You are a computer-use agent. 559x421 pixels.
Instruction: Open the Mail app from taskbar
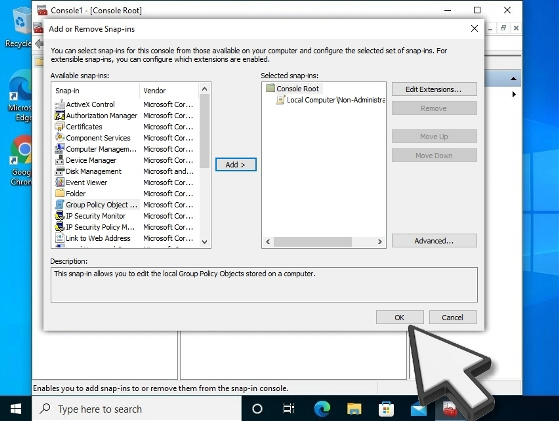point(419,409)
